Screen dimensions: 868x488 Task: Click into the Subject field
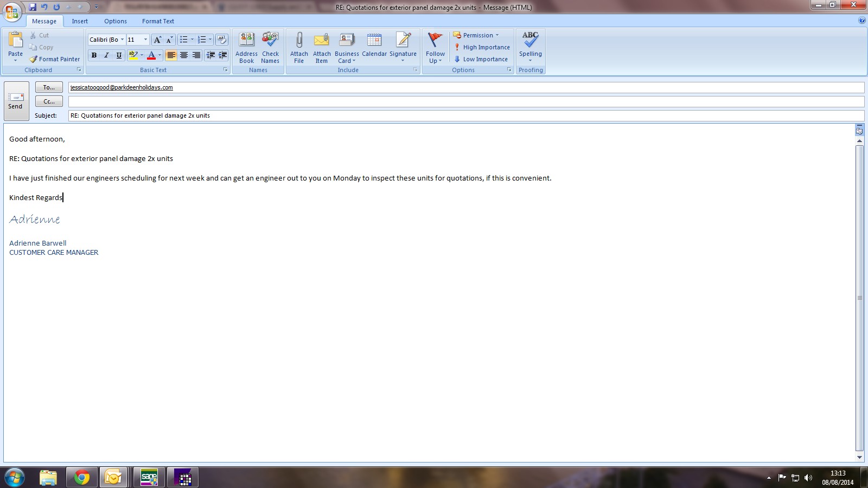pos(466,115)
